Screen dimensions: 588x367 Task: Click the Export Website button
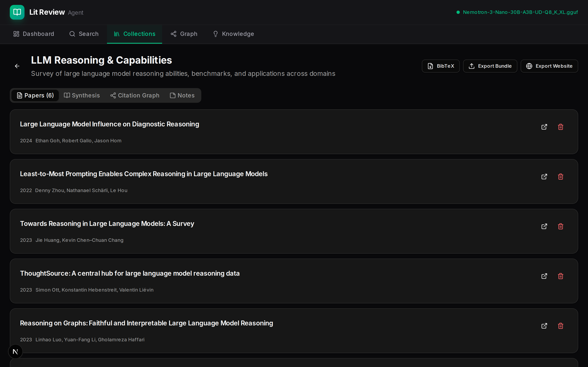coord(549,66)
